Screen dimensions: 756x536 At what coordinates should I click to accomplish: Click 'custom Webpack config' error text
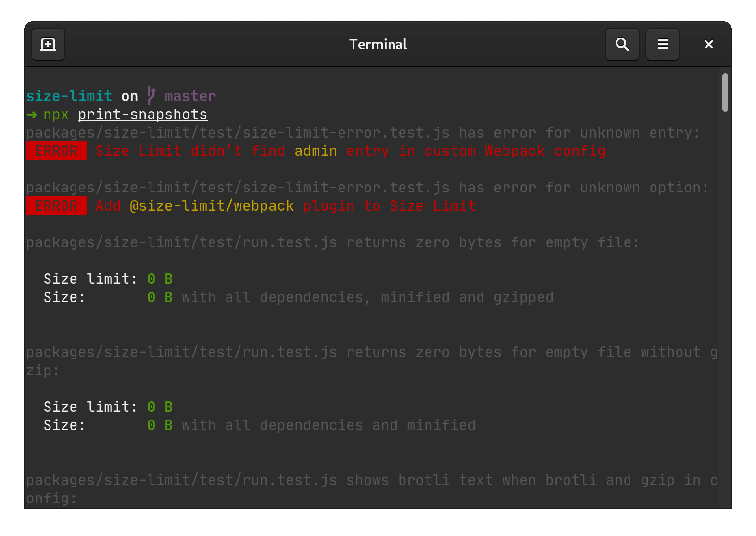click(x=515, y=151)
